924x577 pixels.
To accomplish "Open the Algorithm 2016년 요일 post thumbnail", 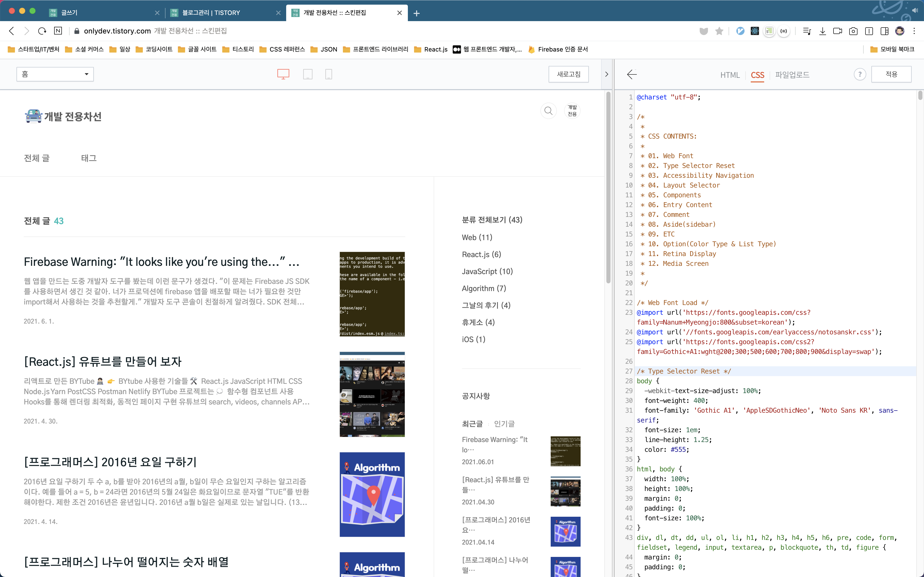I will pyautogui.click(x=372, y=494).
